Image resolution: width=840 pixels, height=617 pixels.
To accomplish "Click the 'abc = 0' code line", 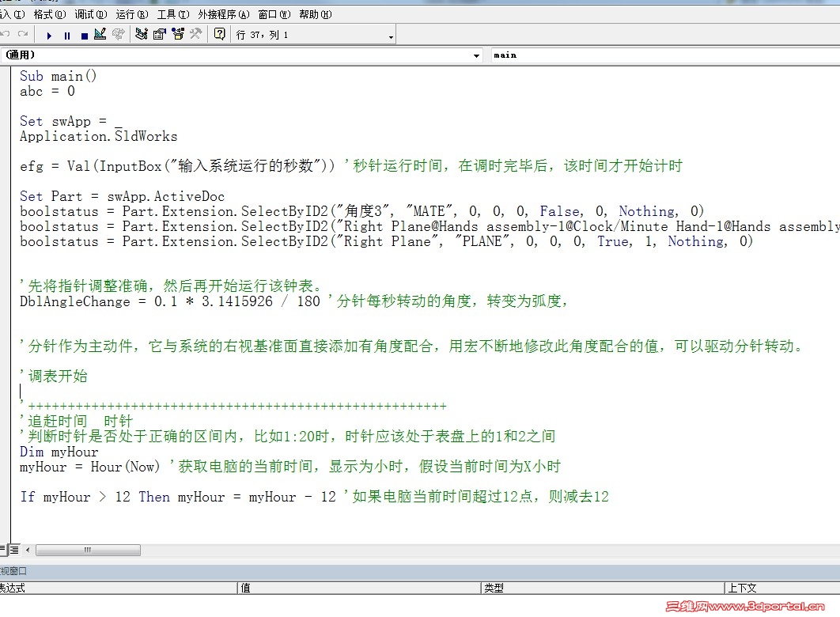I will 47,92.
